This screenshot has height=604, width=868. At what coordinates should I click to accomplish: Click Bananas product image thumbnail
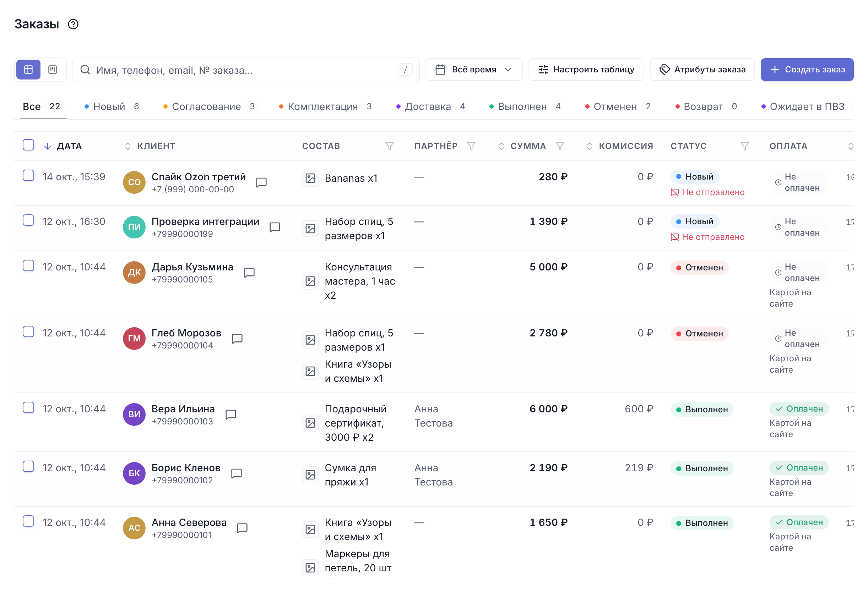coord(310,178)
